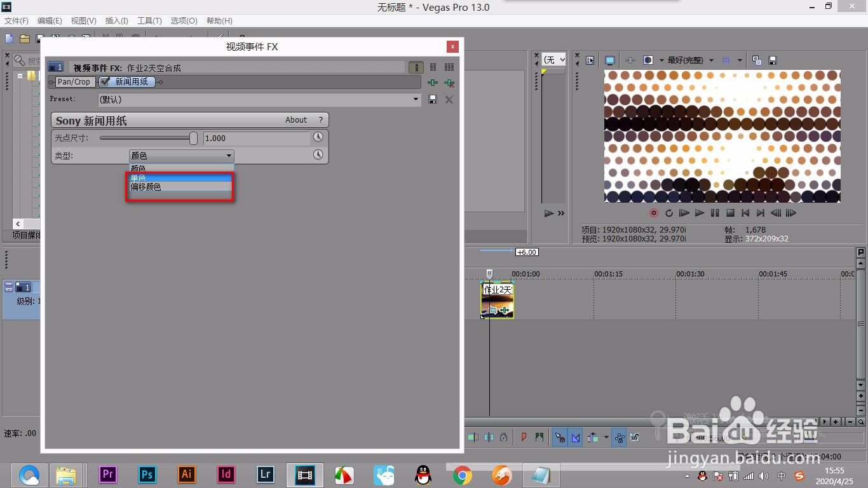Pick 颜色 entry in the opened list
The image size is (868, 488).
click(x=180, y=169)
